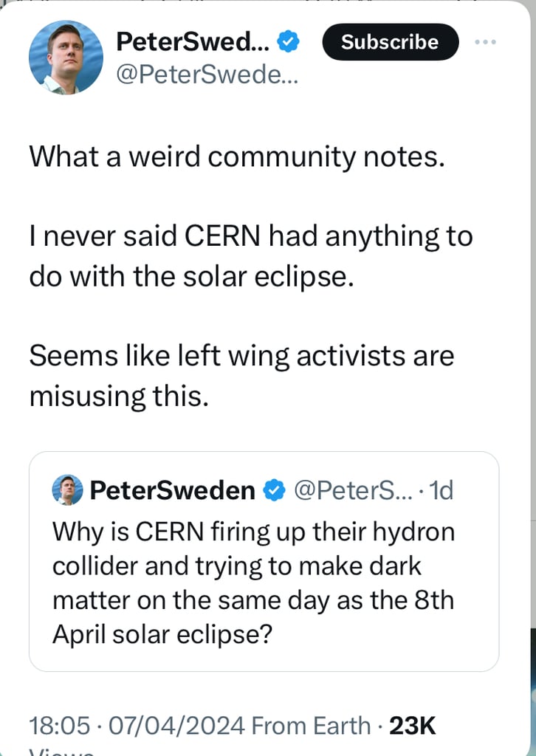
Task: Click the quoted text 'April solar eclipse?'
Action: point(162,634)
